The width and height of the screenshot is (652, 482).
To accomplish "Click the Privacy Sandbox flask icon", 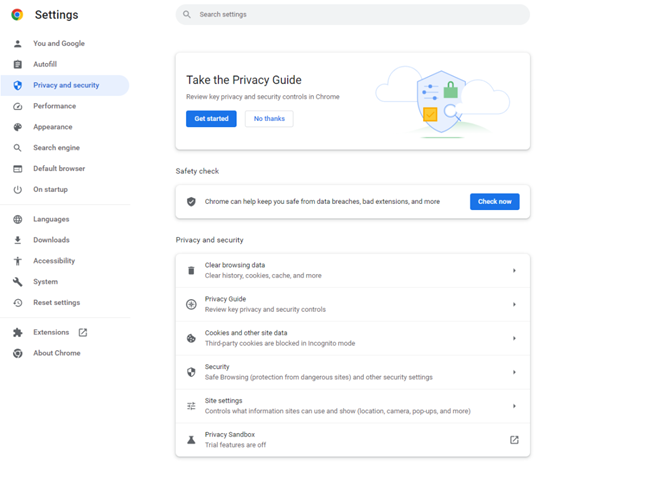I will [x=191, y=440].
